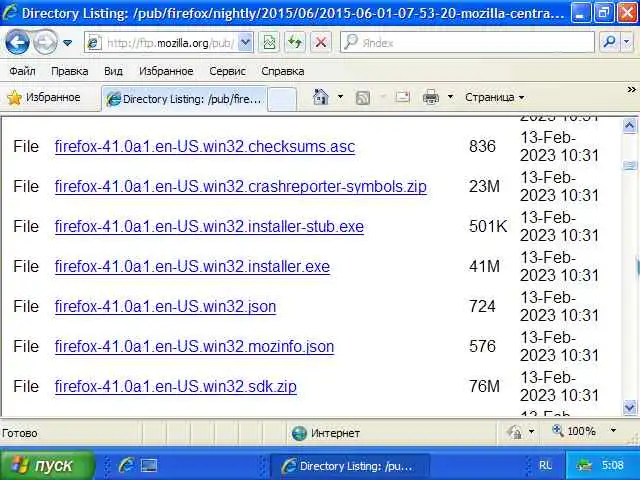Select the Directory Listing tab

184,99
